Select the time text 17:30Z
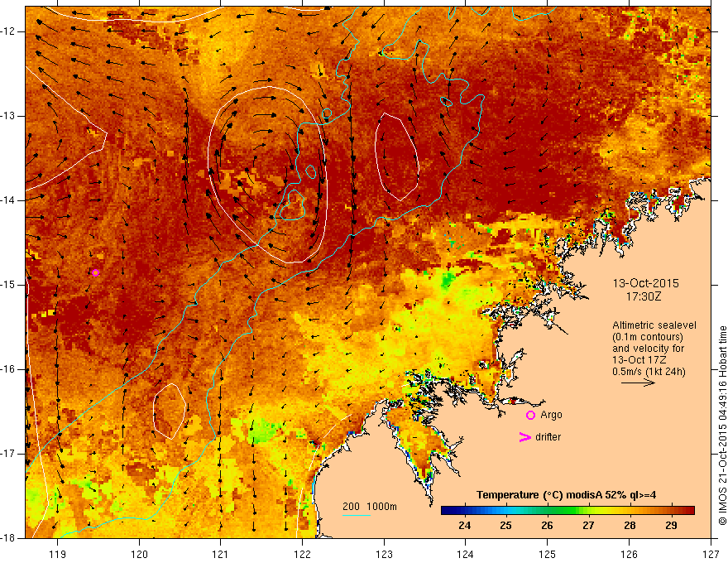 coord(643,296)
